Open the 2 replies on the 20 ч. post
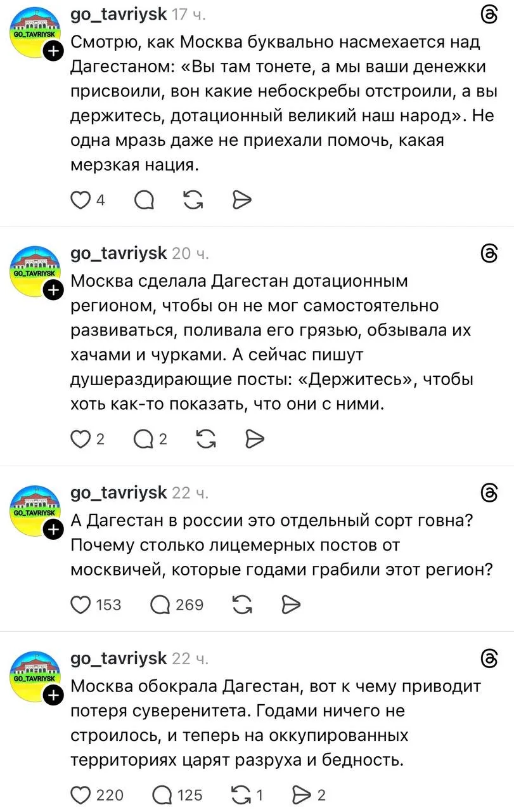 click(x=145, y=438)
